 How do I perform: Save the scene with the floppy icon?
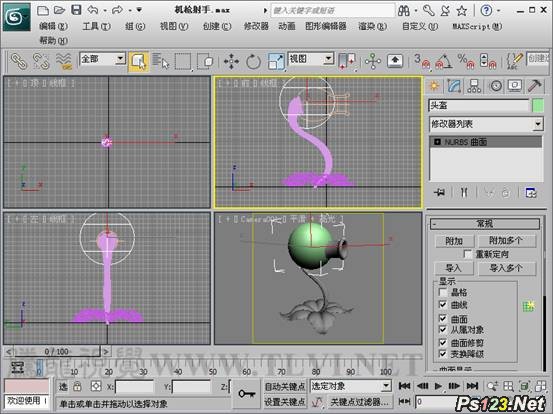[76, 10]
